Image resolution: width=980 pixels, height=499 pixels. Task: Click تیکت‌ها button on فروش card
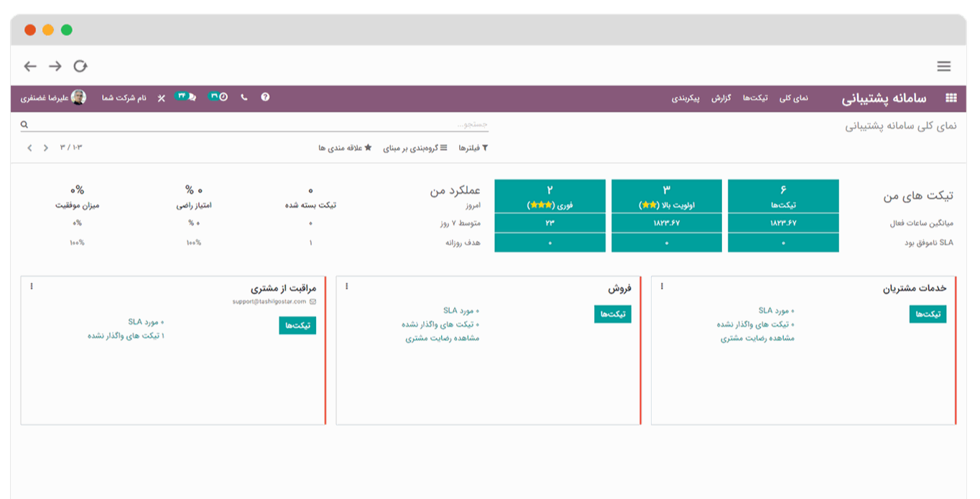pos(613,314)
